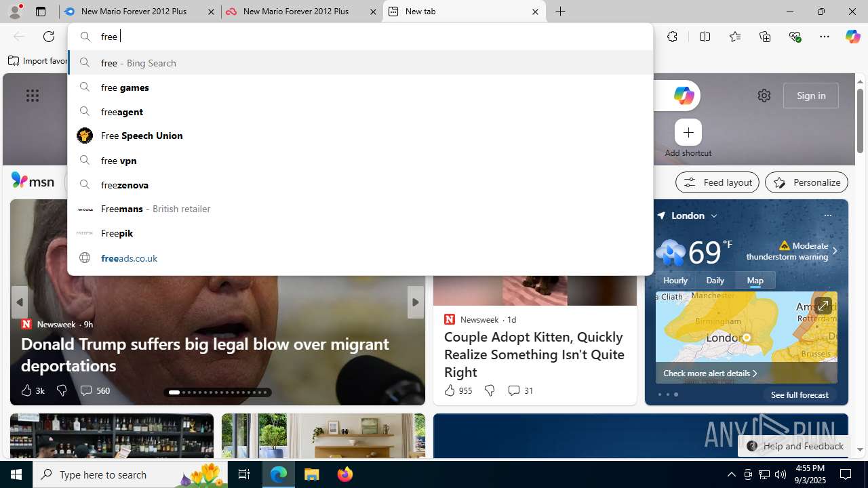Click the browser profile icon
The height and width of the screenshot is (488, 868).
14,12
